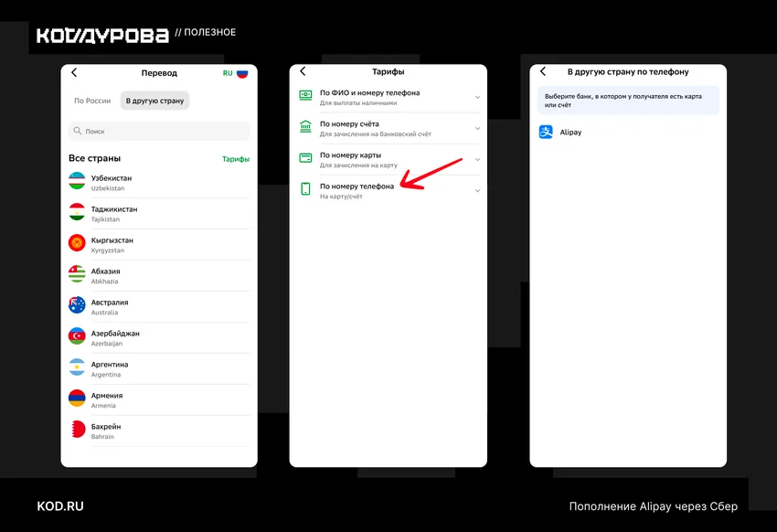Screen dimensions: 777x532
Task: Click the Выберите банк info banner
Action: tap(628, 100)
